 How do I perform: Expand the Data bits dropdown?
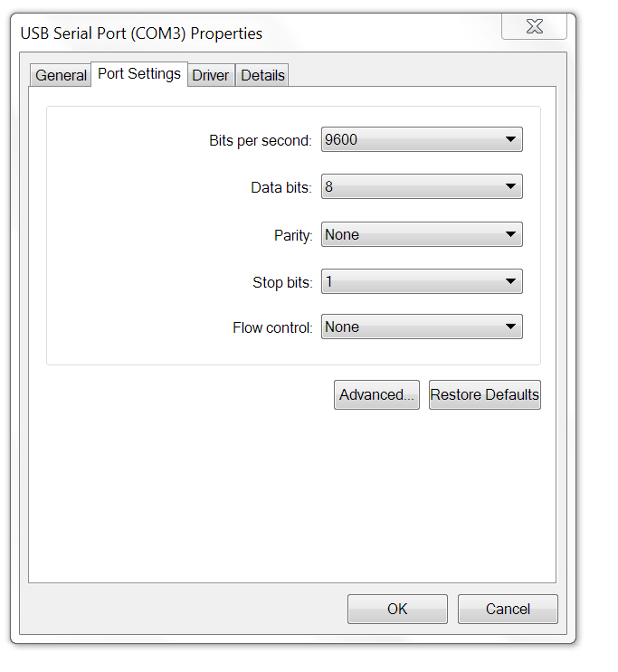pos(422,186)
